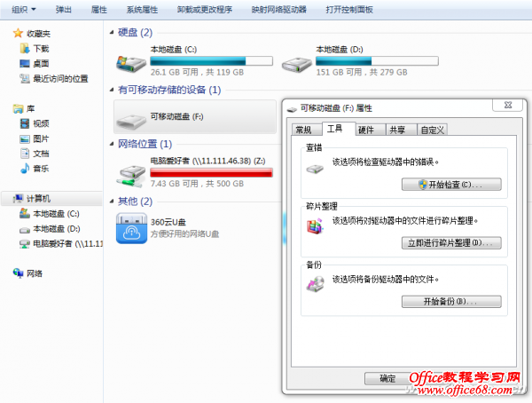
Task: Select the 下载 folder icon in sidebar
Action: click(25, 49)
